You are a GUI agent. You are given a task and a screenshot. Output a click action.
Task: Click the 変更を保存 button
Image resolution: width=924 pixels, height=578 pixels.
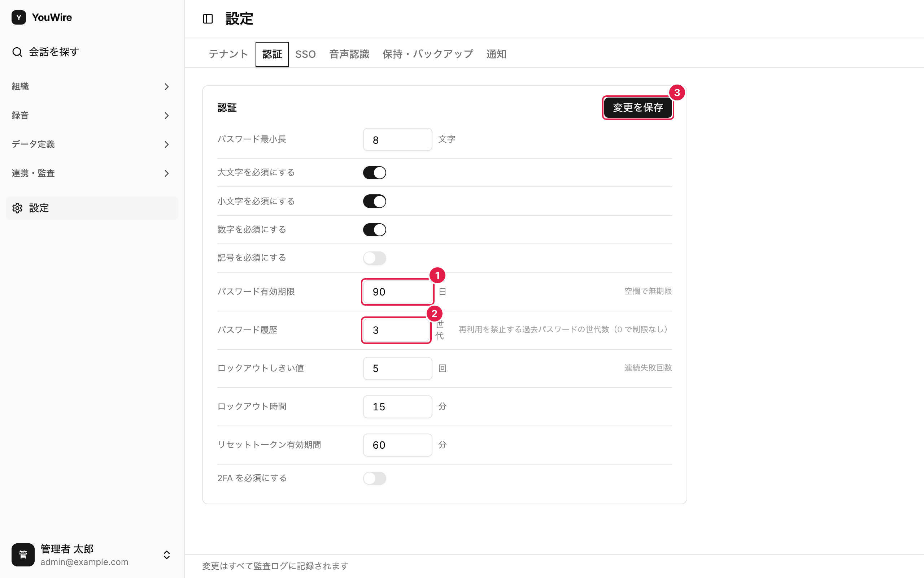click(638, 107)
